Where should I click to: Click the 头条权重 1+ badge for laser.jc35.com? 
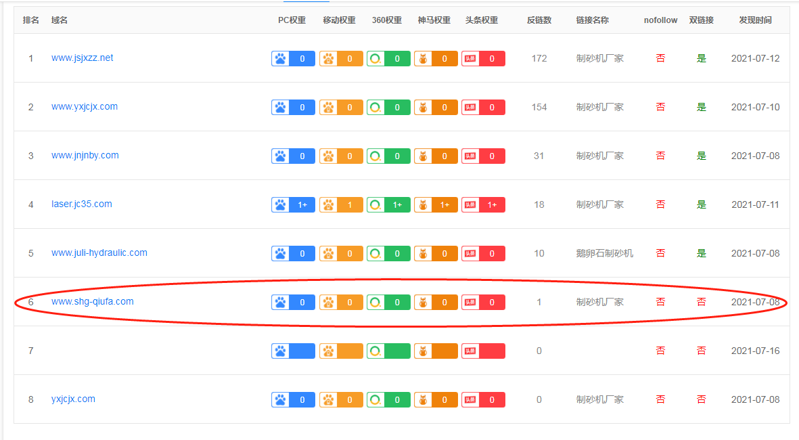483,205
